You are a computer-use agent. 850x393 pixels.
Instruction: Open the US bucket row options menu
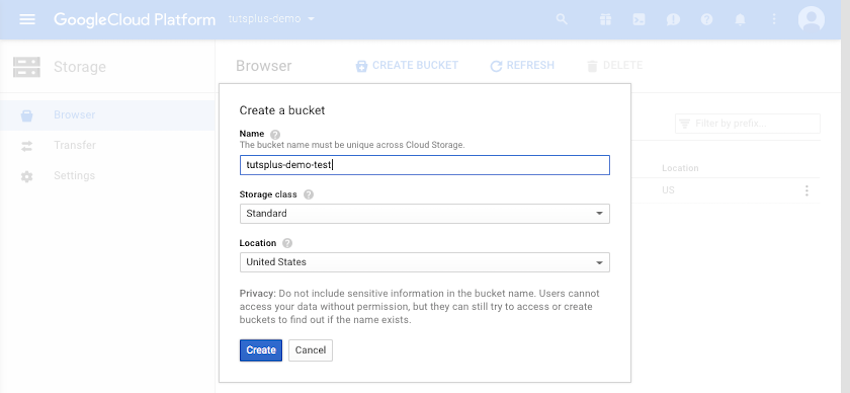807,191
